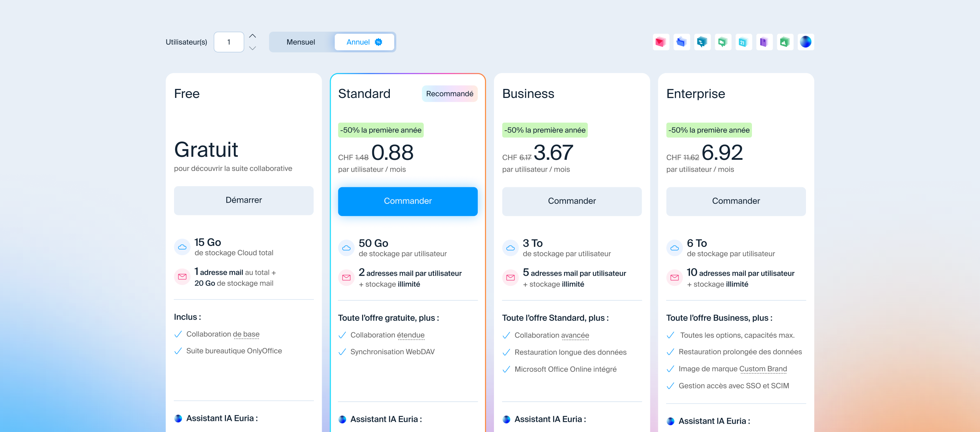Click the Enterprise price 6.92
The height and width of the screenshot is (432, 980).
point(722,152)
